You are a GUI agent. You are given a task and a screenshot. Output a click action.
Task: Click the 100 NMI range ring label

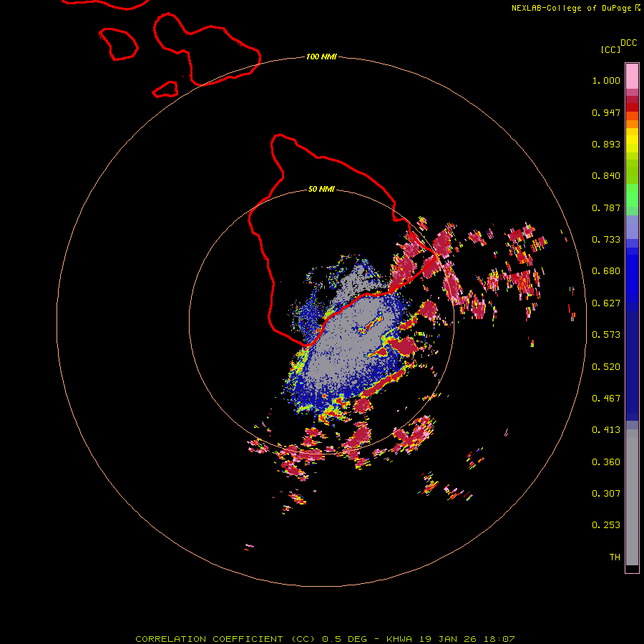point(321,57)
